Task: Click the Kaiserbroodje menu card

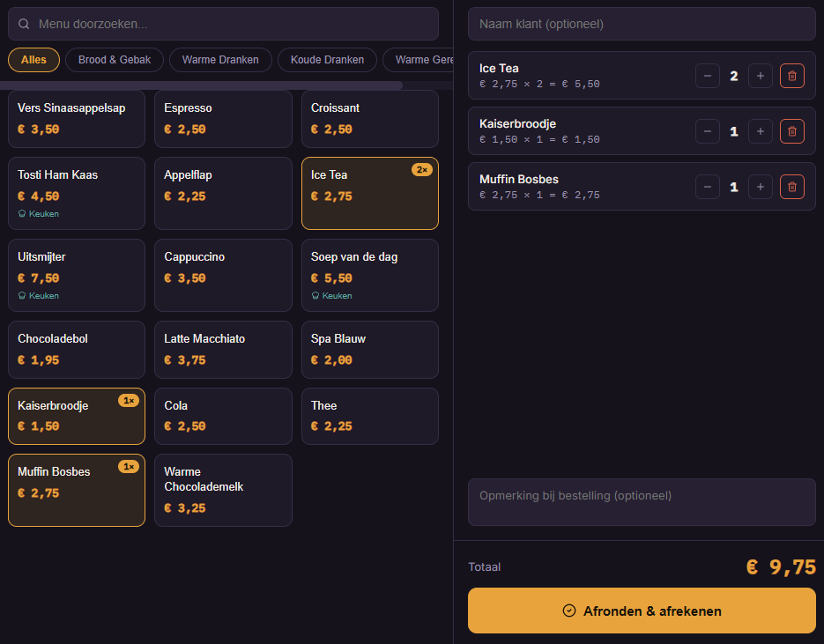Action: pos(77,416)
